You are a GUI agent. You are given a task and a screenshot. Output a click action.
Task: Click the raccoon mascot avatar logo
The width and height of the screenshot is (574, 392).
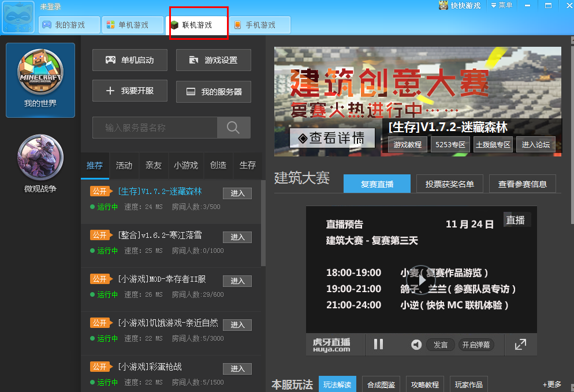[x=18, y=17]
